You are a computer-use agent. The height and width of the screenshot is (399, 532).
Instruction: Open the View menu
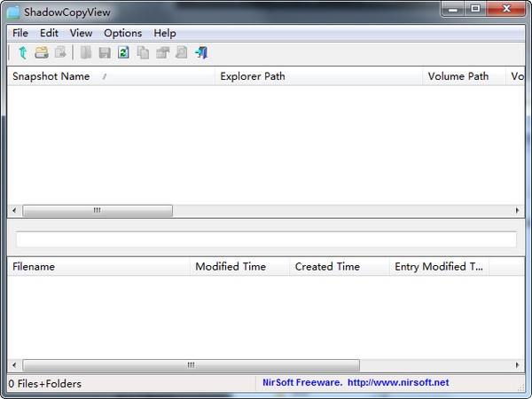(x=81, y=33)
